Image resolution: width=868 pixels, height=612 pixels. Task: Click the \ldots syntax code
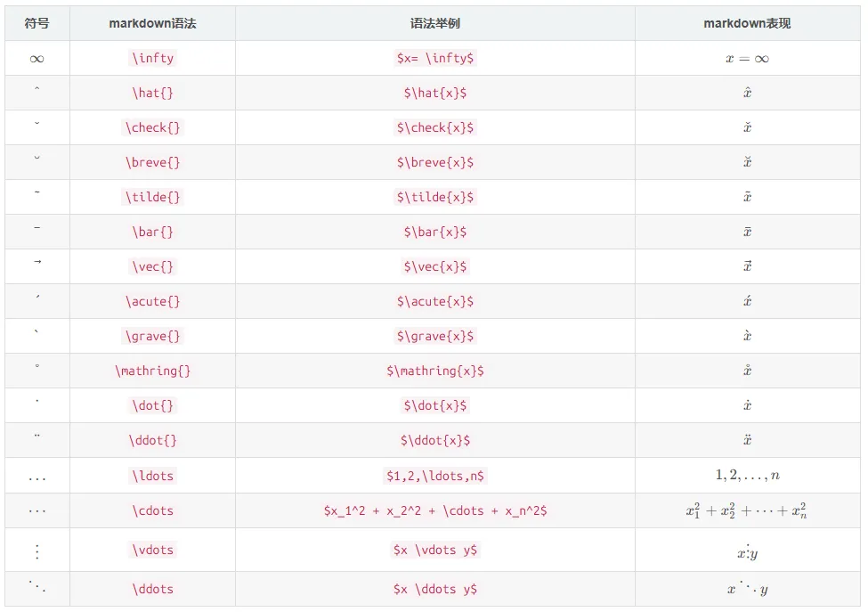(152, 476)
